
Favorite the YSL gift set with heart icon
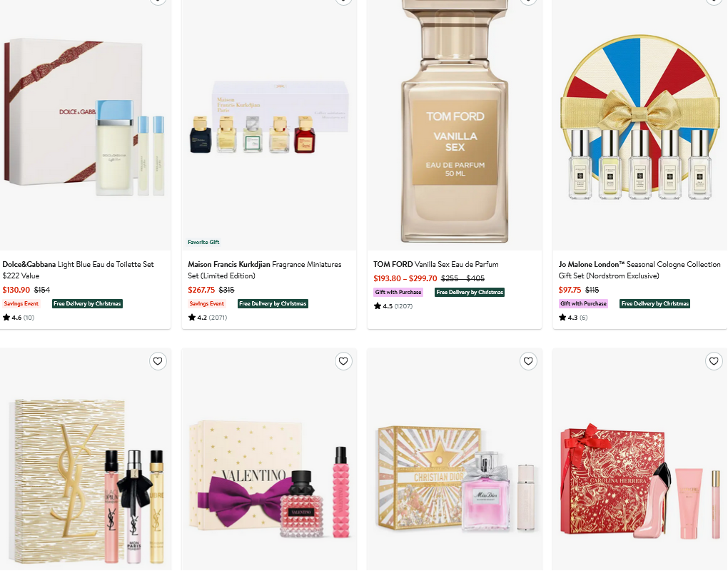(x=158, y=361)
